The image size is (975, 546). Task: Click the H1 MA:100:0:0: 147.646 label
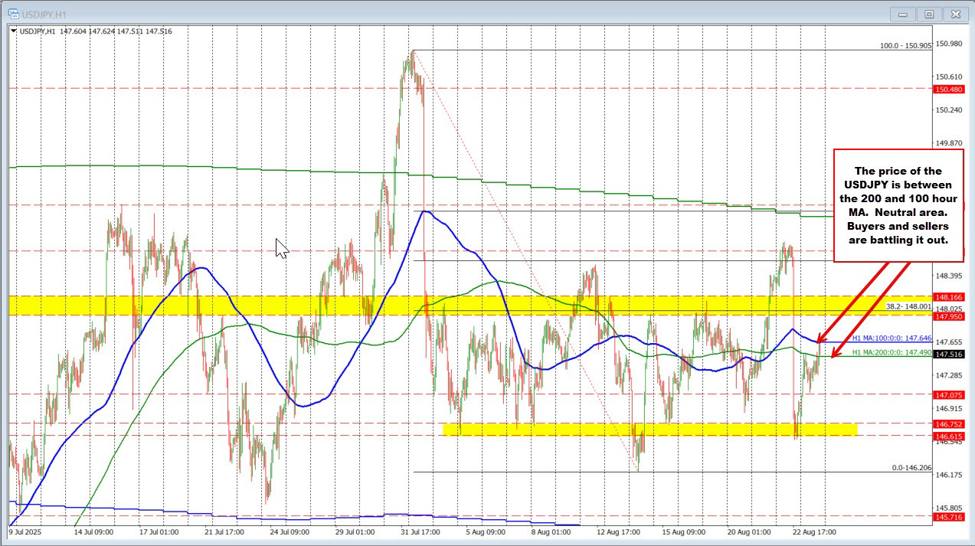(x=892, y=338)
